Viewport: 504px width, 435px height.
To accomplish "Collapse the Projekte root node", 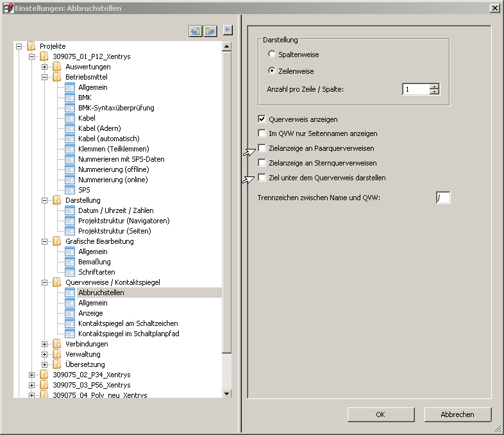I will (x=19, y=46).
